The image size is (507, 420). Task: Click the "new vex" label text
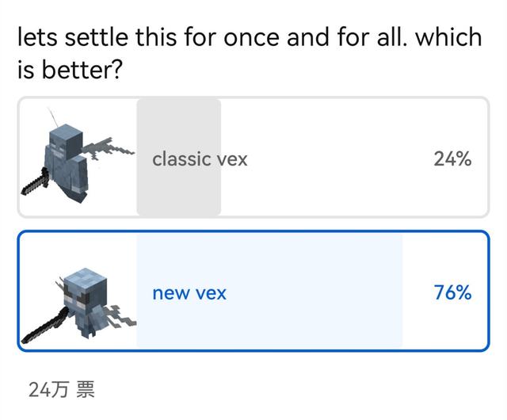[x=189, y=293]
